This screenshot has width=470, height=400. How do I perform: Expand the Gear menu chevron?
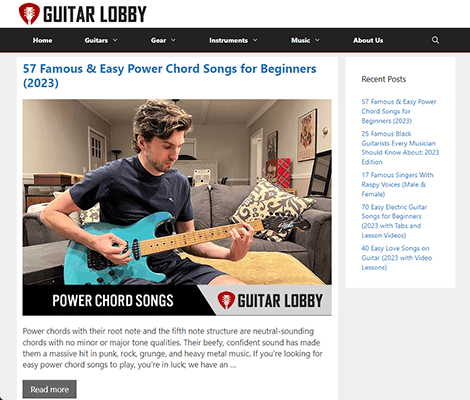[173, 40]
